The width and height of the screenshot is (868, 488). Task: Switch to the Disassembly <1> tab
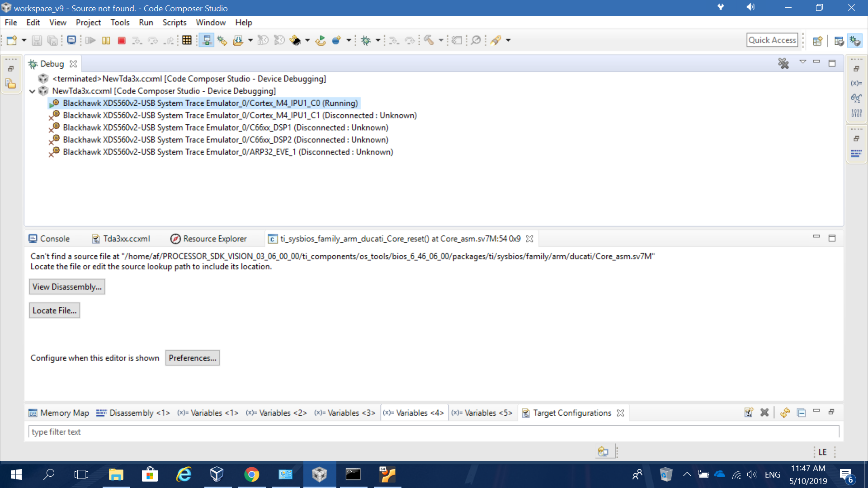click(133, 413)
